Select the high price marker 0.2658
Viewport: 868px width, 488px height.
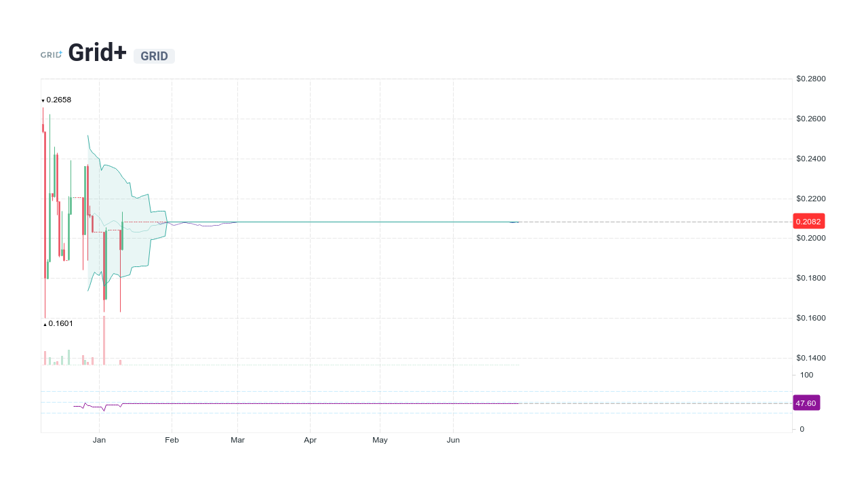58,100
